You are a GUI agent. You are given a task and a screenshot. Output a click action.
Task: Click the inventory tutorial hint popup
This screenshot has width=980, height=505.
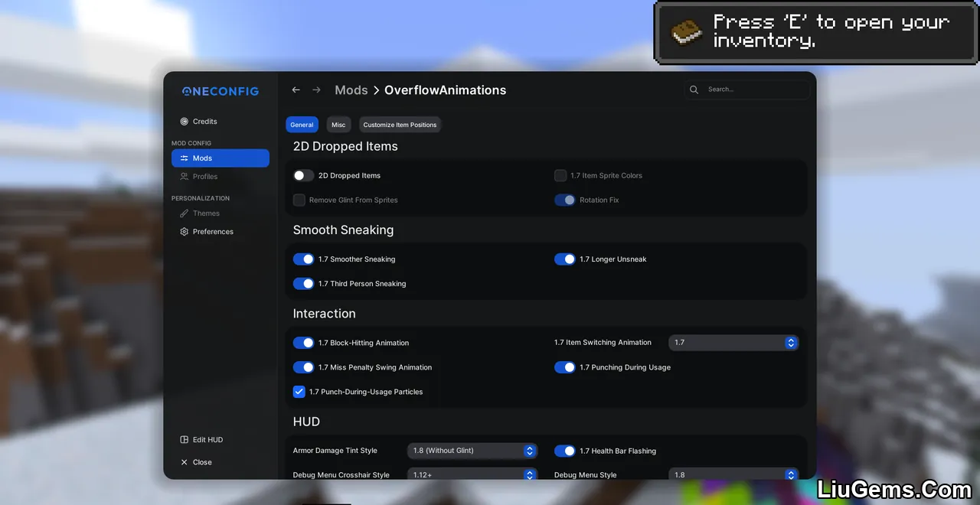pyautogui.click(x=815, y=32)
